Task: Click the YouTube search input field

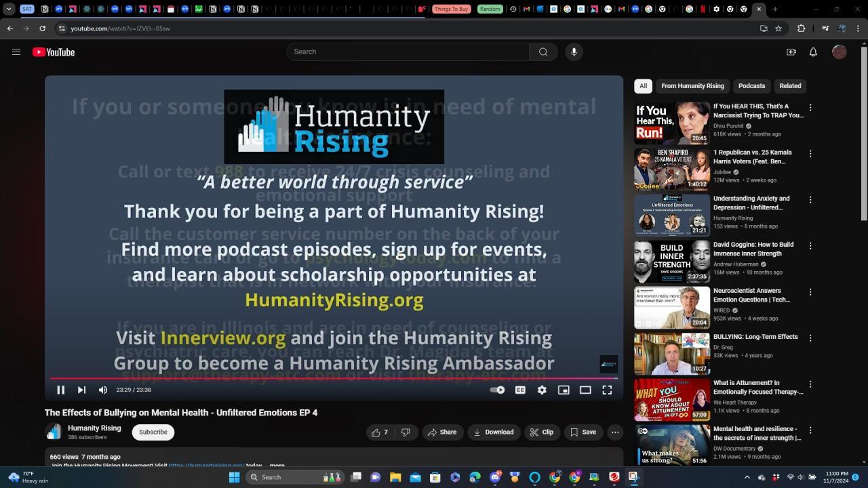Action: coord(408,52)
